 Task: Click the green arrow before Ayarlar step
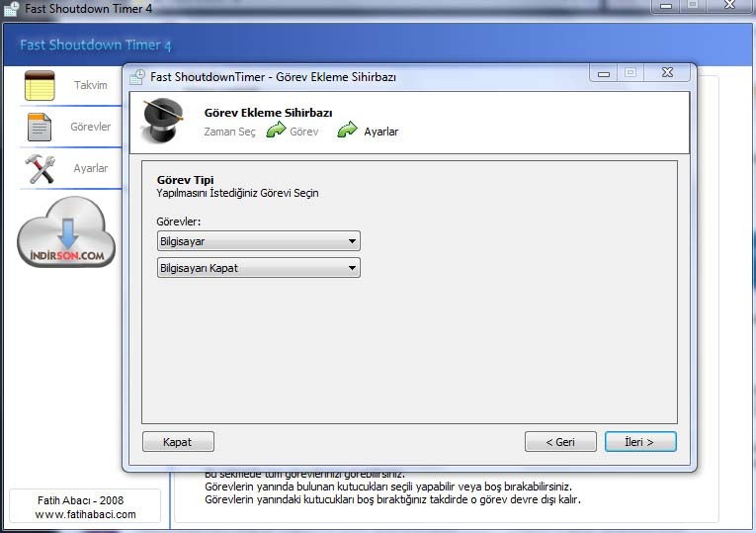point(348,130)
